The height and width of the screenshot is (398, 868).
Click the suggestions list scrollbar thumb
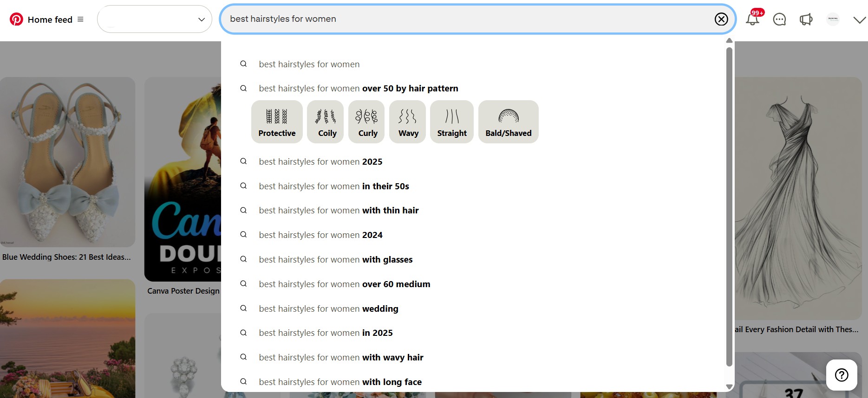[729, 206]
